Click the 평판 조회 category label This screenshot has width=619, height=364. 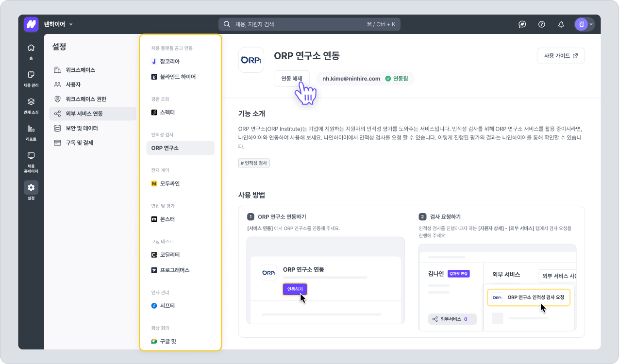tap(160, 99)
